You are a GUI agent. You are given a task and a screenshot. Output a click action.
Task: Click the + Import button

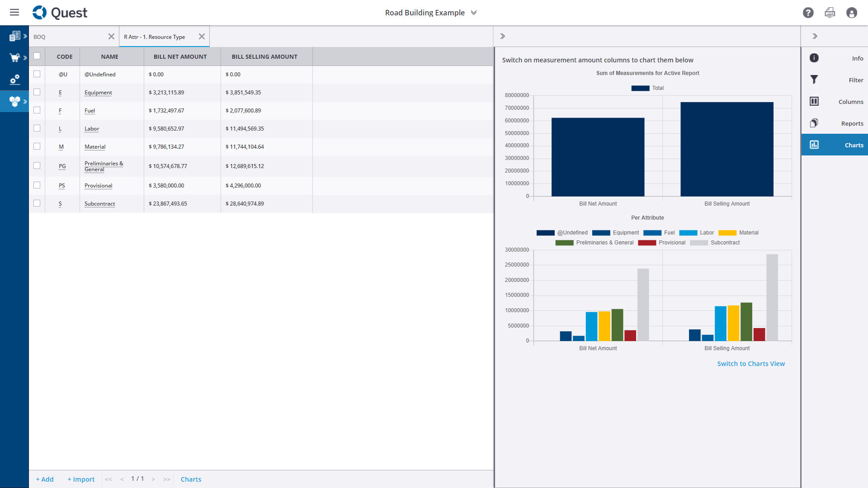coord(81,479)
